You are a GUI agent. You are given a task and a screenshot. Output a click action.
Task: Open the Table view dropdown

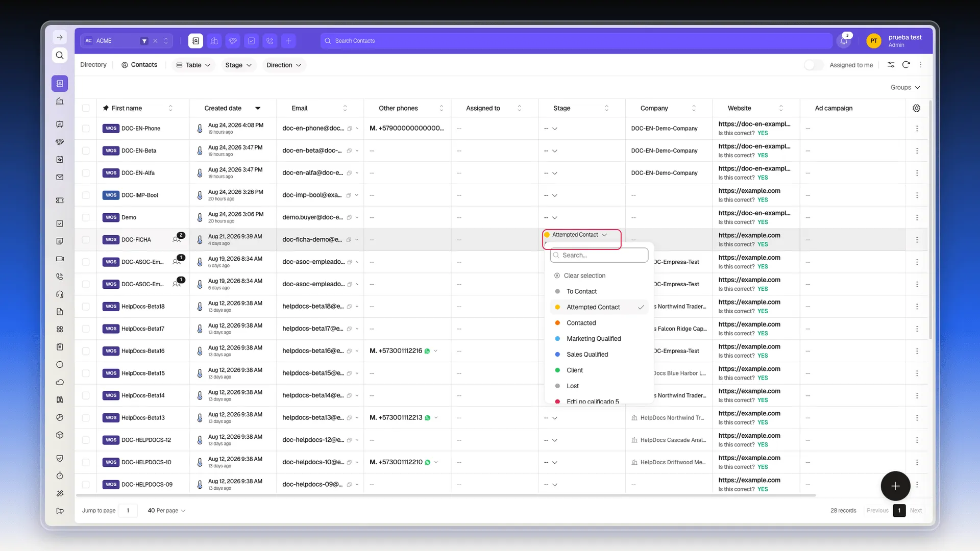tap(193, 65)
